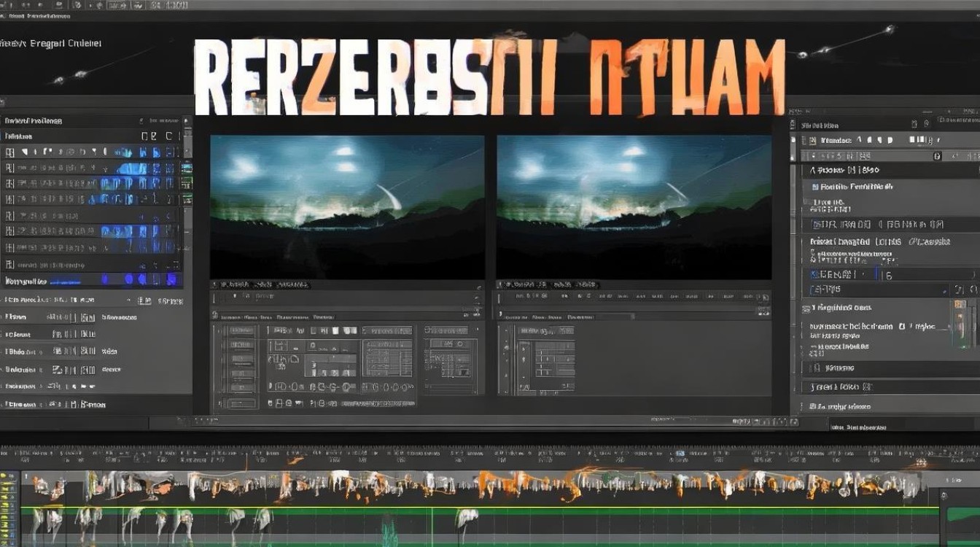Toggle the checkbox beside the second right-panel row
The image size is (980, 547).
(x=815, y=187)
